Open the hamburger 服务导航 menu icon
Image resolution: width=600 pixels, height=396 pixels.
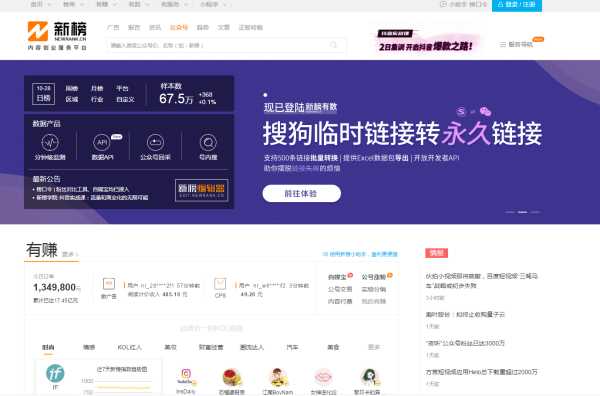pyautogui.click(x=503, y=44)
